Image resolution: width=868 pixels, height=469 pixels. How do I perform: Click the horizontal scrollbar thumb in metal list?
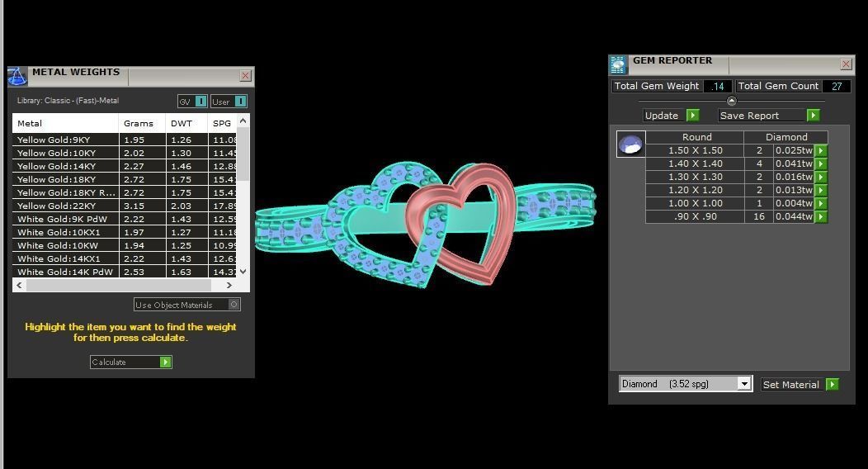click(x=119, y=285)
